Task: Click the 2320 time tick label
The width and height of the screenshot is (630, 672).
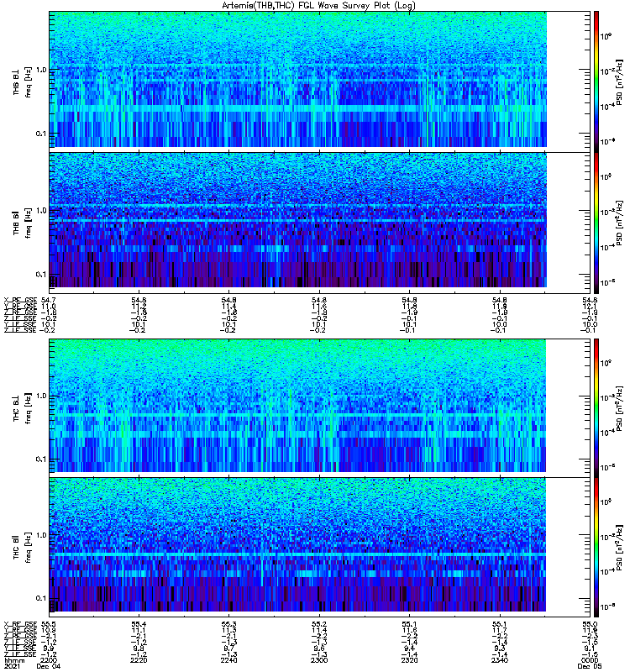Action: pos(409,660)
